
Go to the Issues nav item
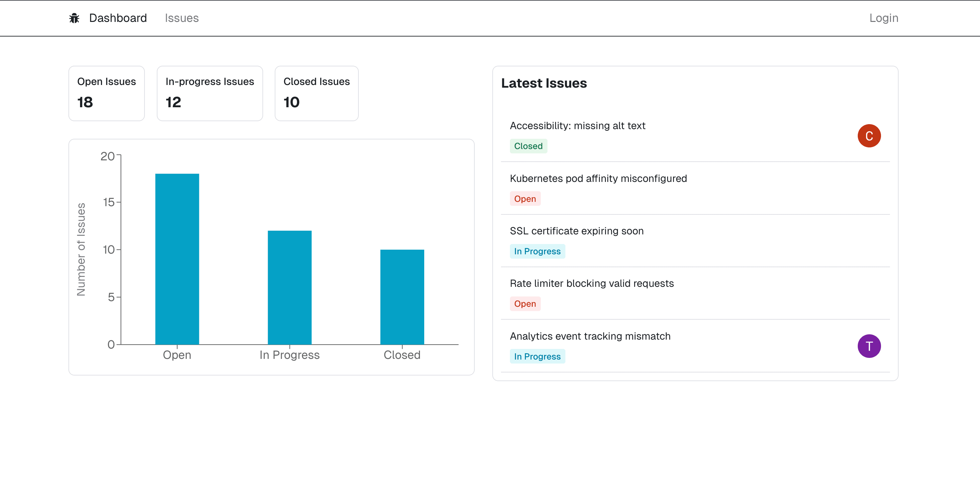coord(181,18)
